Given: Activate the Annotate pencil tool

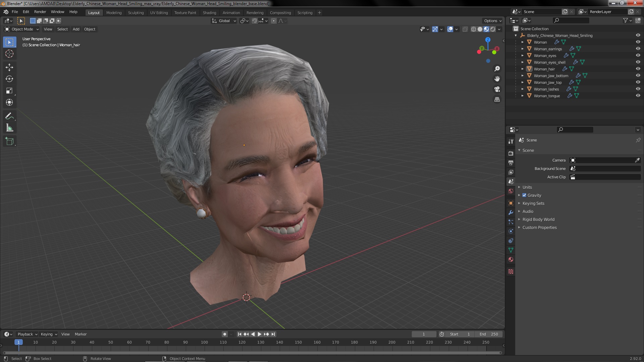Looking at the screenshot, I should click(9, 116).
